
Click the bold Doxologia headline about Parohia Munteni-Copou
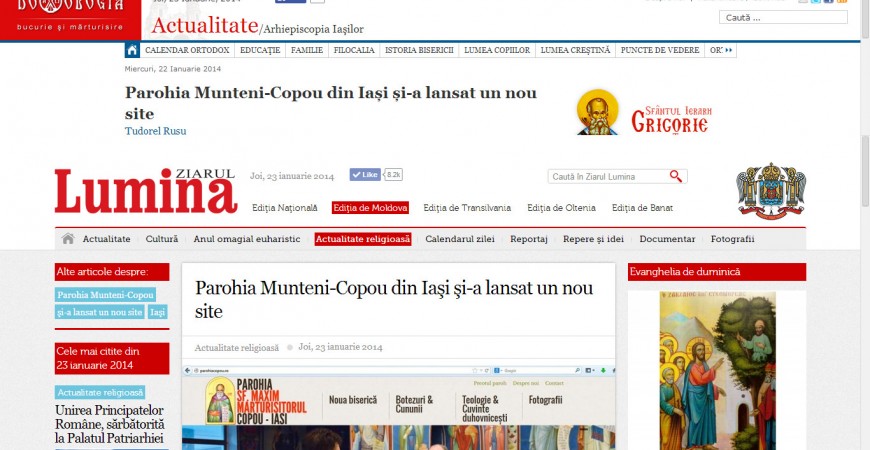point(331,103)
